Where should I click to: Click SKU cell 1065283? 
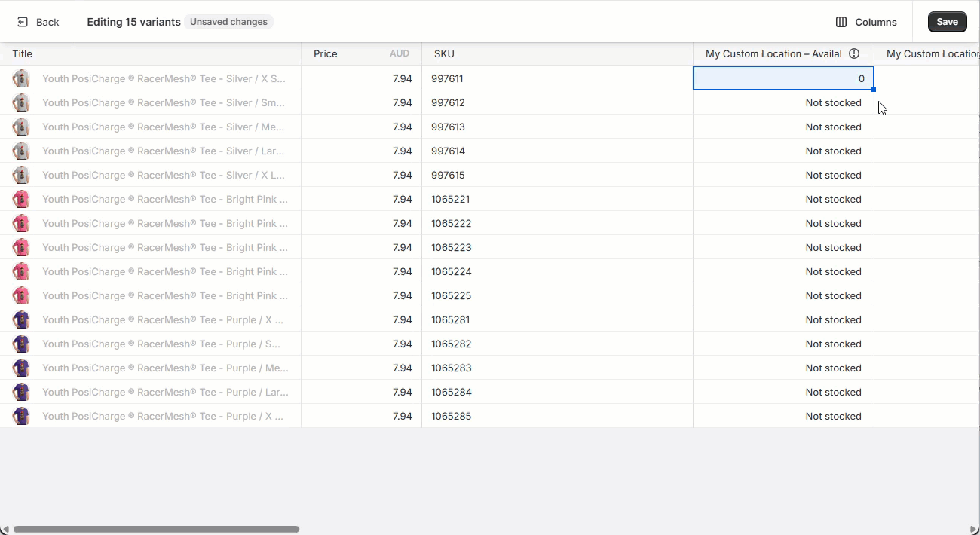(x=558, y=368)
